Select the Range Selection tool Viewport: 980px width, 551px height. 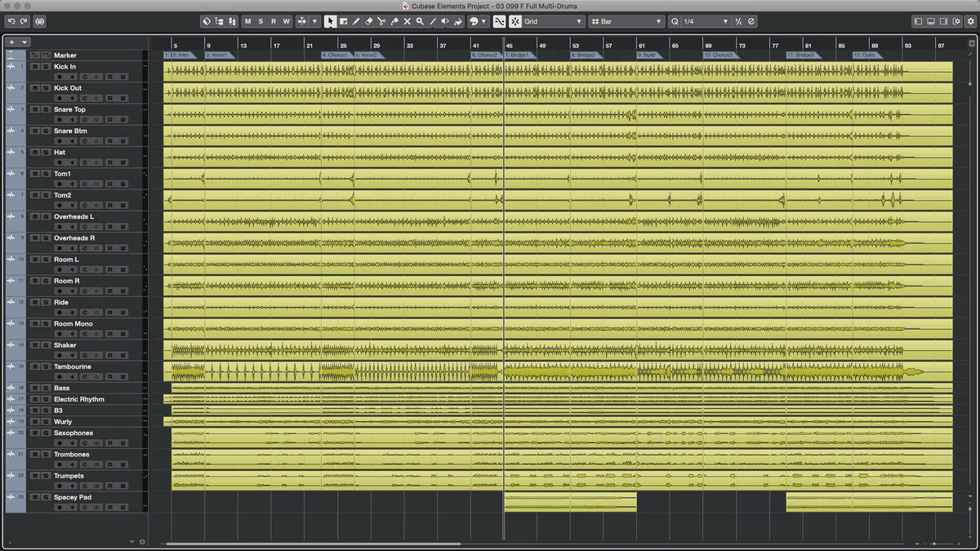pyautogui.click(x=343, y=21)
